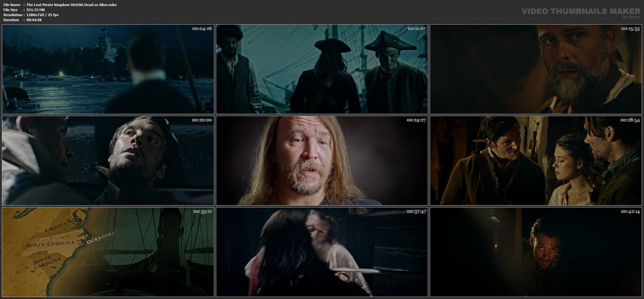Open the thumbnail timestamped 00:42:14

[536, 252]
